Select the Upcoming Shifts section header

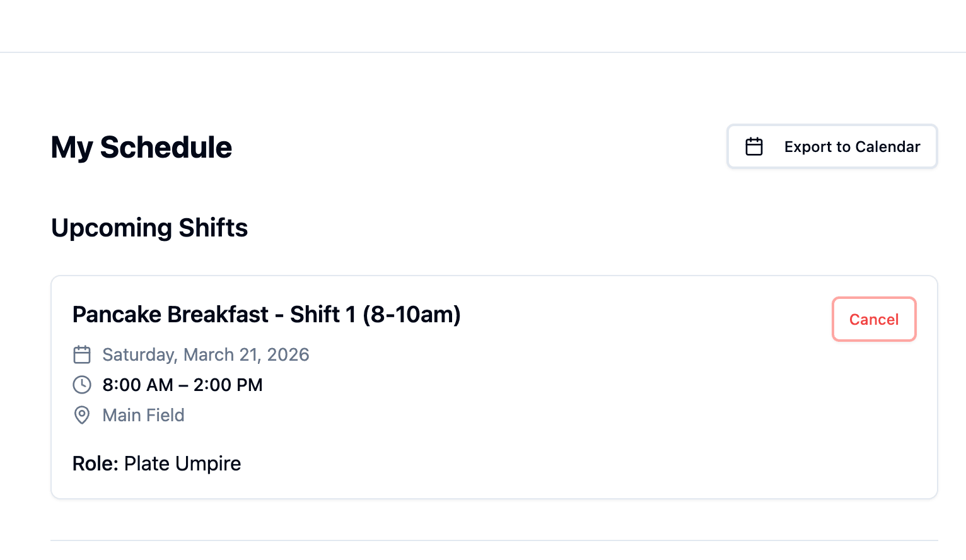[149, 228]
